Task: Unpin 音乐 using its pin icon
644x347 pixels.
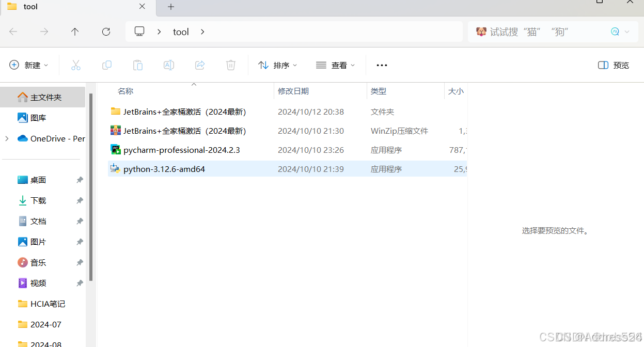Action: pyautogui.click(x=80, y=262)
